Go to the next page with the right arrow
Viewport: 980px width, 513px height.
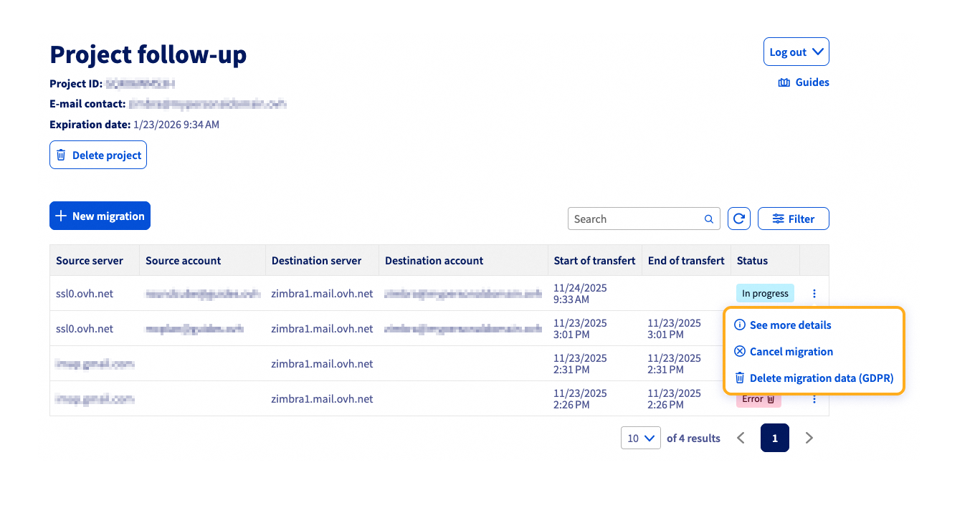(x=809, y=438)
